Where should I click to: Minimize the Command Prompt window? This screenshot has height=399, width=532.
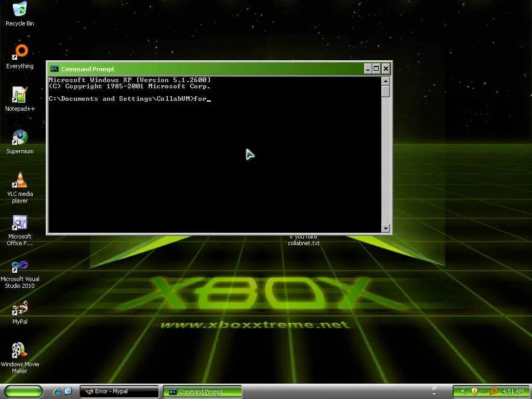368,69
